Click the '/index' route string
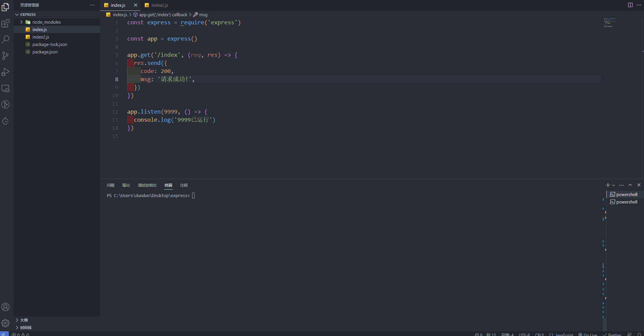 167,55
